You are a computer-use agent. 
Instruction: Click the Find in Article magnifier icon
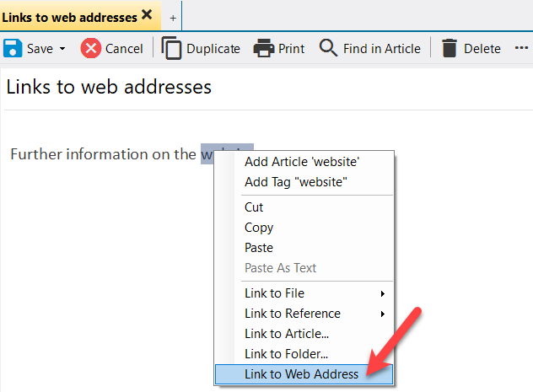point(329,48)
